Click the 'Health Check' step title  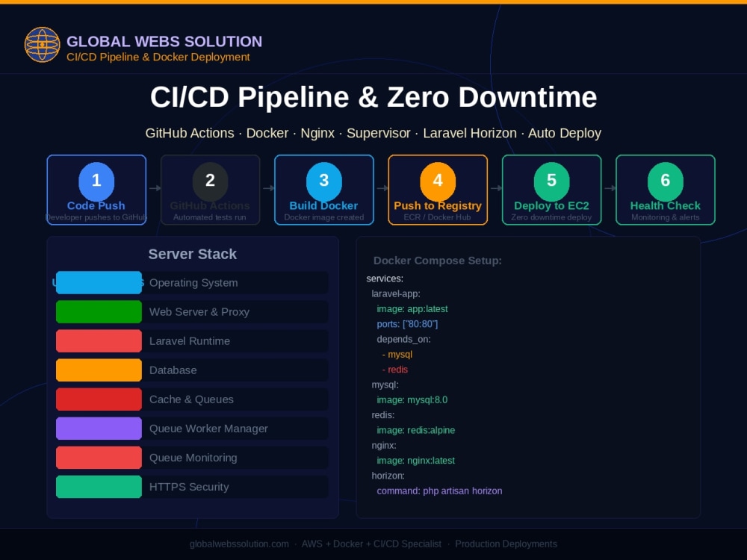666,206
